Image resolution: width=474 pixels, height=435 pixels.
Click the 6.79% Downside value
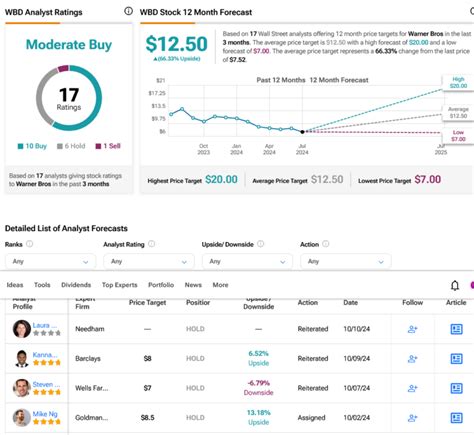258,388
